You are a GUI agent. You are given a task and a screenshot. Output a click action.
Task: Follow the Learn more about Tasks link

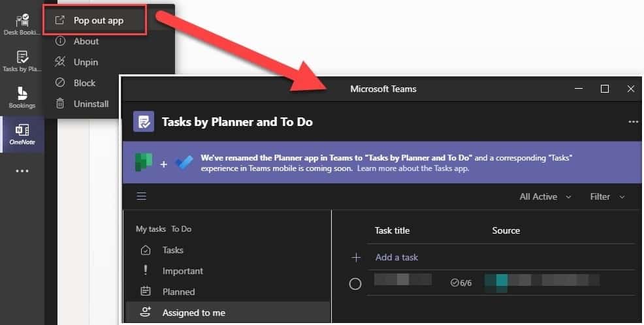pyautogui.click(x=413, y=168)
